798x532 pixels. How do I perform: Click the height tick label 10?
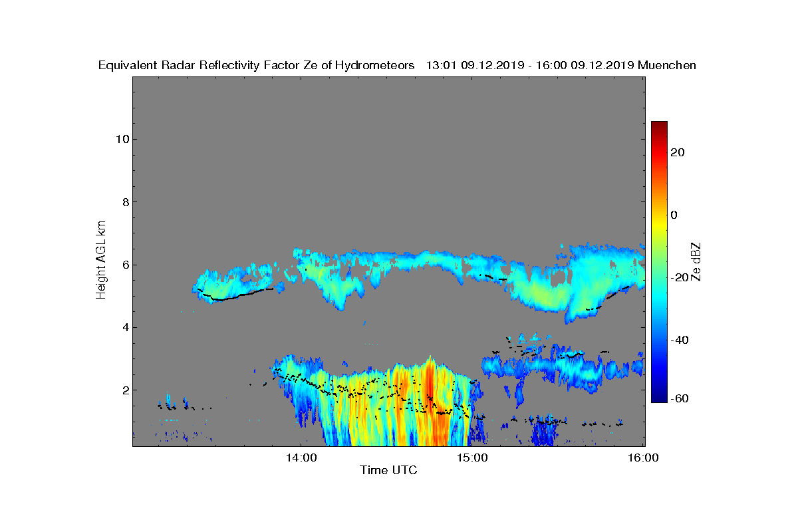point(121,139)
